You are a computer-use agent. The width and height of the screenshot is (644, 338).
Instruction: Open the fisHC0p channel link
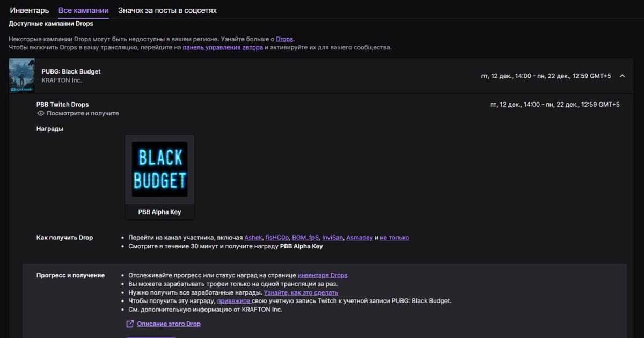coord(277,238)
